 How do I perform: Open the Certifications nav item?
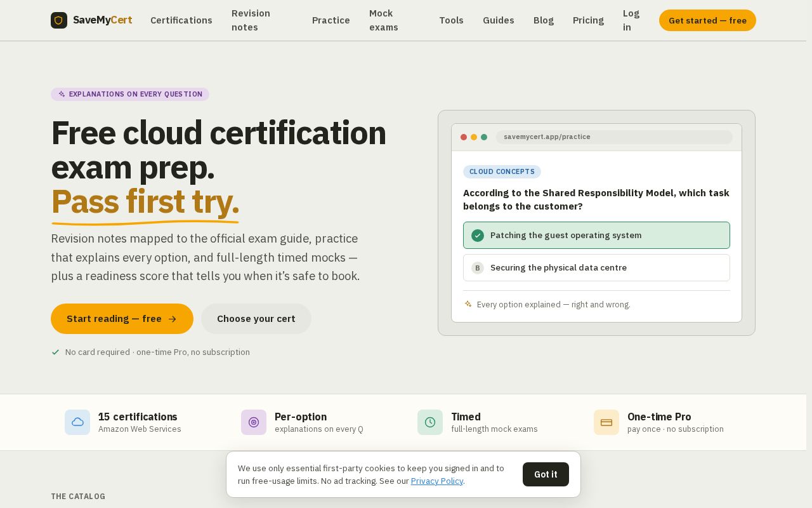point(181,20)
